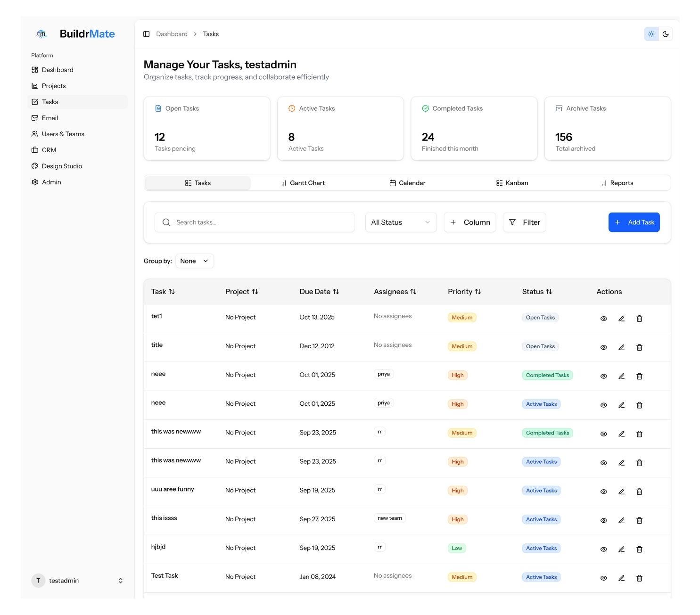The image size is (700, 615).
Task: Open the Kanban tab
Action: (512, 183)
